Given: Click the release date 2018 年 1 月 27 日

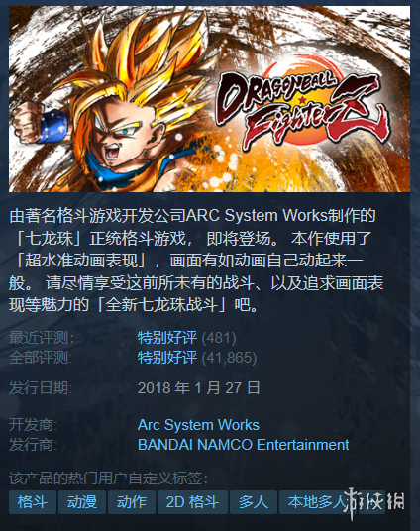Looking at the screenshot, I should [x=199, y=388].
